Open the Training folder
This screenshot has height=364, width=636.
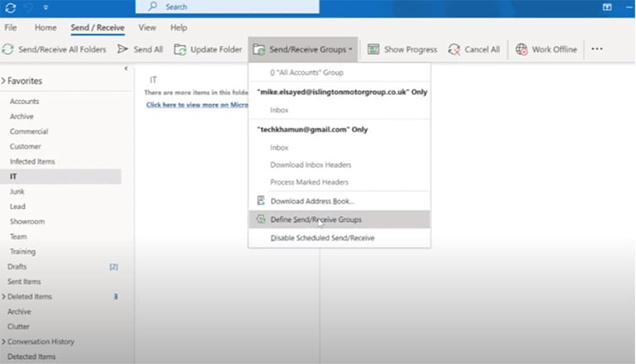coord(22,251)
